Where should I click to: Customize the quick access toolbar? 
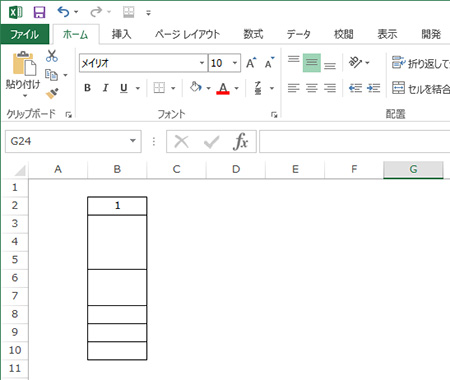click(148, 13)
